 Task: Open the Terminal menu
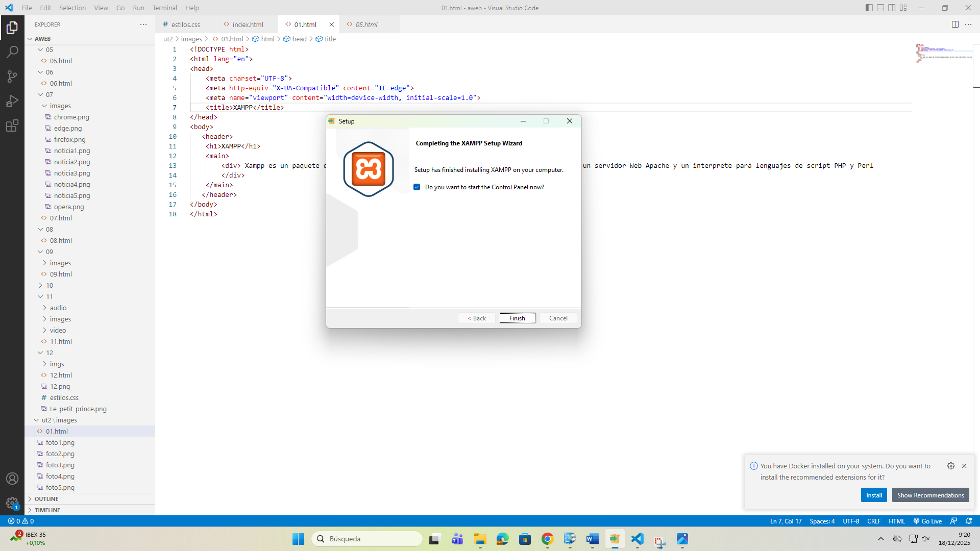click(164, 8)
